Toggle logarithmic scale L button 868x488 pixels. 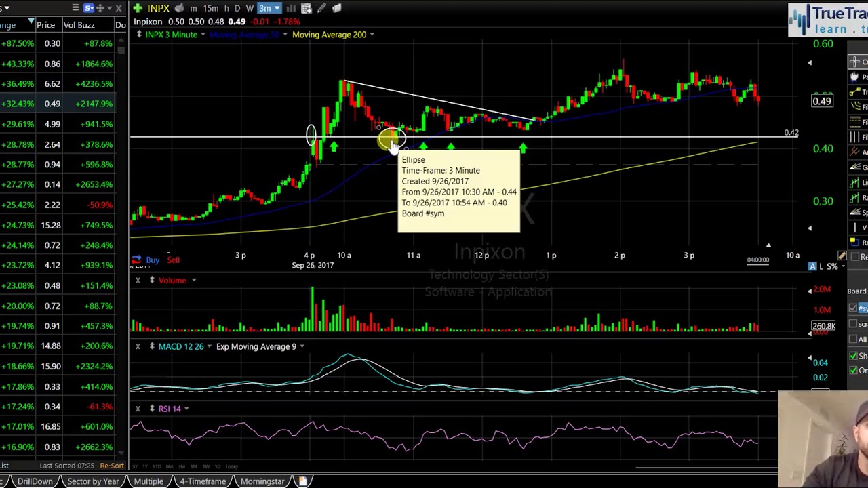click(x=821, y=266)
